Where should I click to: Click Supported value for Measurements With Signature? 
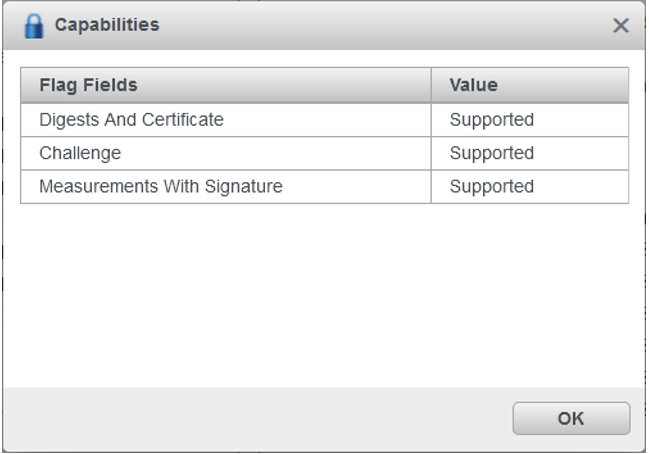[x=491, y=186]
